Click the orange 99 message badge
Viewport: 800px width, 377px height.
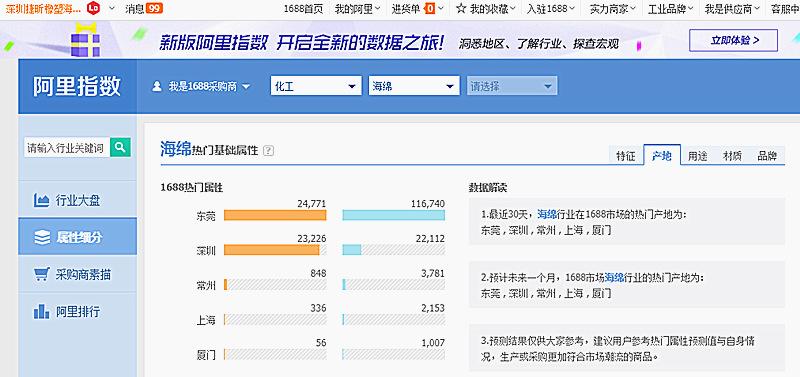coord(154,8)
